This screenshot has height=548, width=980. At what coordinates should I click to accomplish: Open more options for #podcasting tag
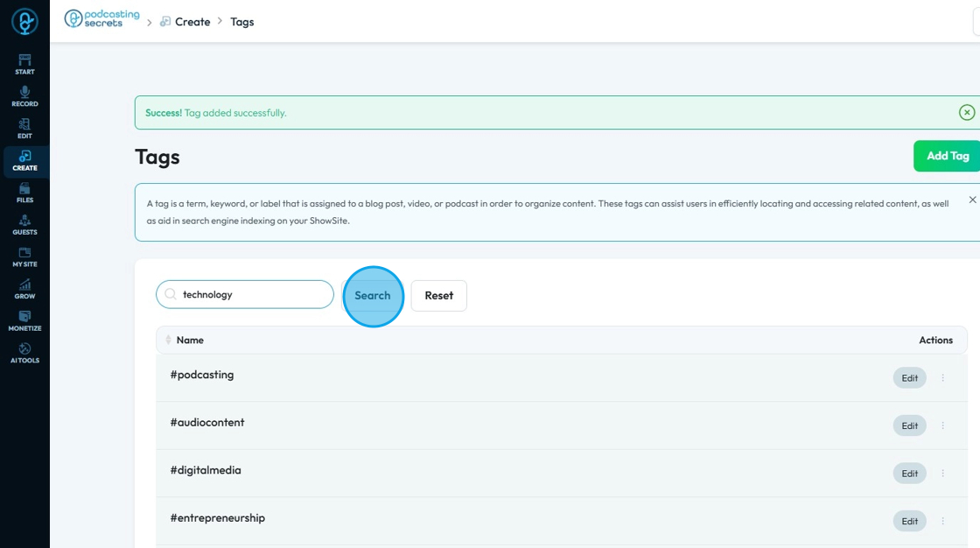click(x=942, y=378)
